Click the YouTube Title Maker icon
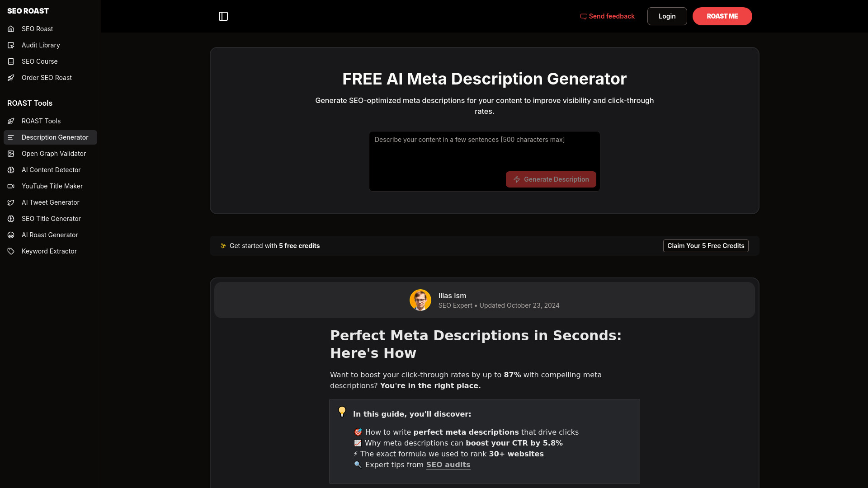 point(11,186)
